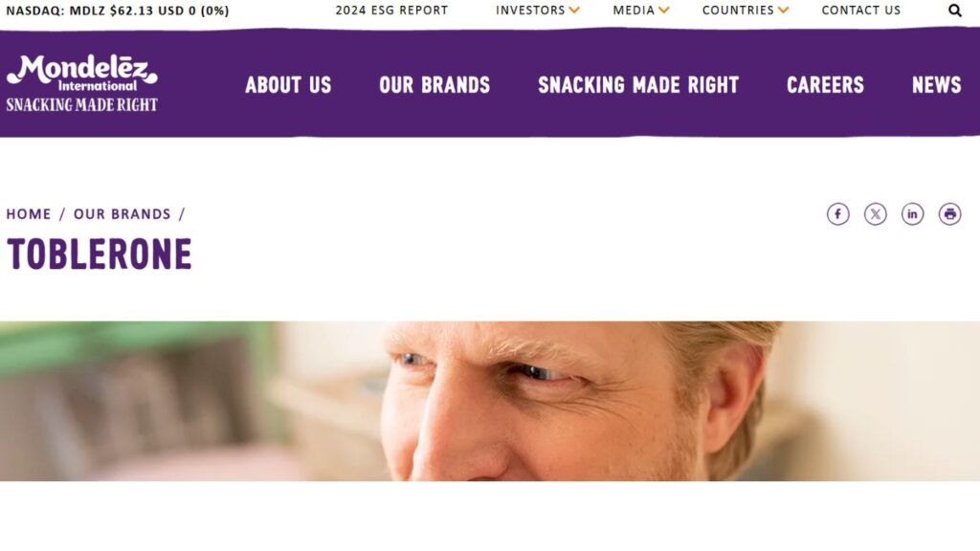Image resolution: width=980 pixels, height=551 pixels.
Task: Select Our Brands breadcrumb link
Action: point(122,214)
